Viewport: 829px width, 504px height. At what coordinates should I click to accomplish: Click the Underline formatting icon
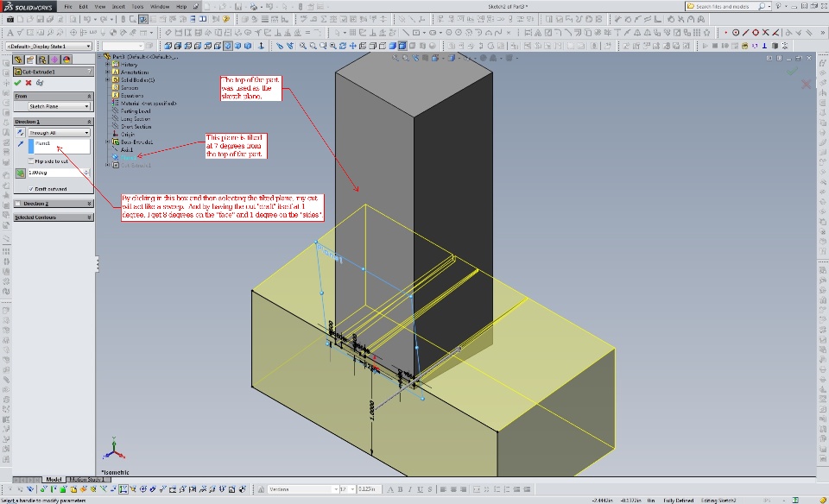point(420,489)
